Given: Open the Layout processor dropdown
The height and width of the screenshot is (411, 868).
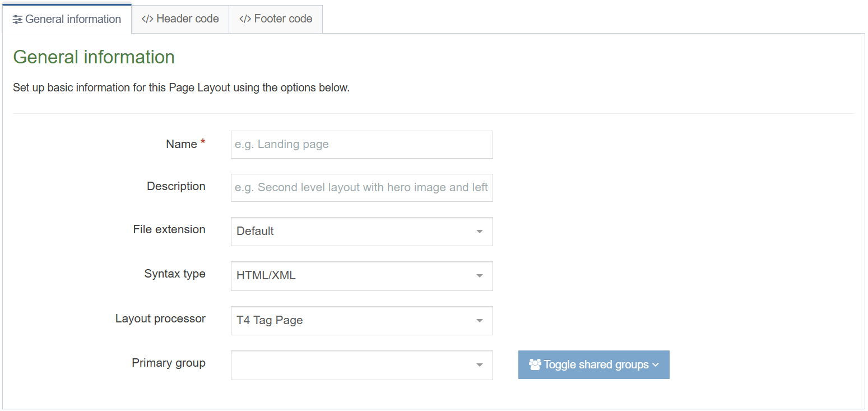Looking at the screenshot, I should coord(361,321).
